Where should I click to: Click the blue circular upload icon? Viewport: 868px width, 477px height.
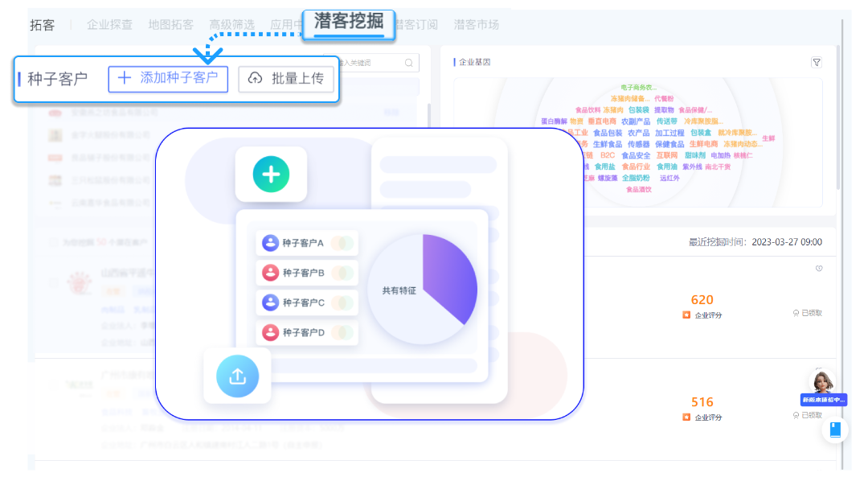pos(236,376)
